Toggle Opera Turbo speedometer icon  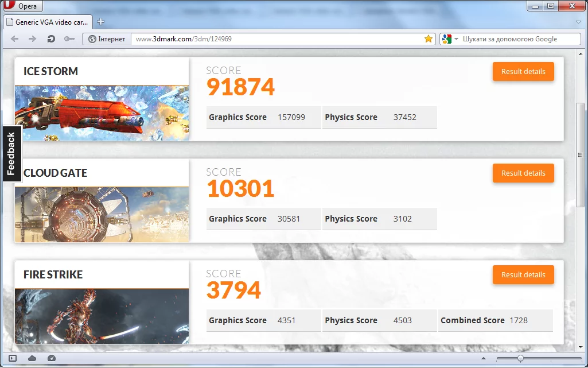[x=52, y=358]
